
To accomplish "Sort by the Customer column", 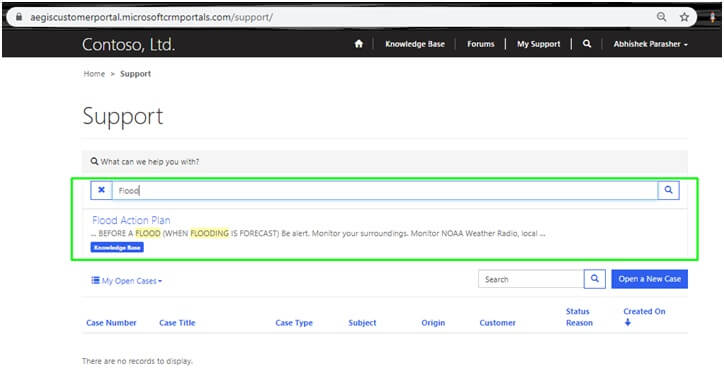I will tap(497, 323).
